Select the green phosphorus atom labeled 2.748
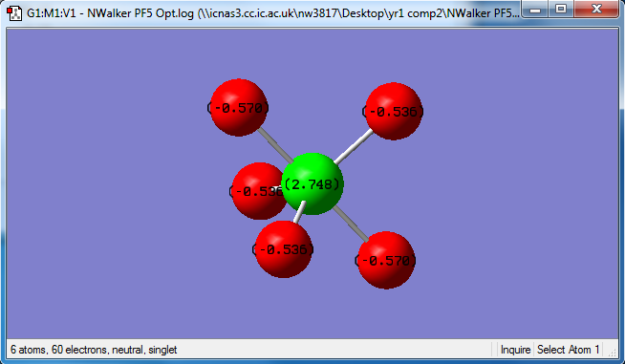Viewport: 625px width, 364px height. point(312,183)
